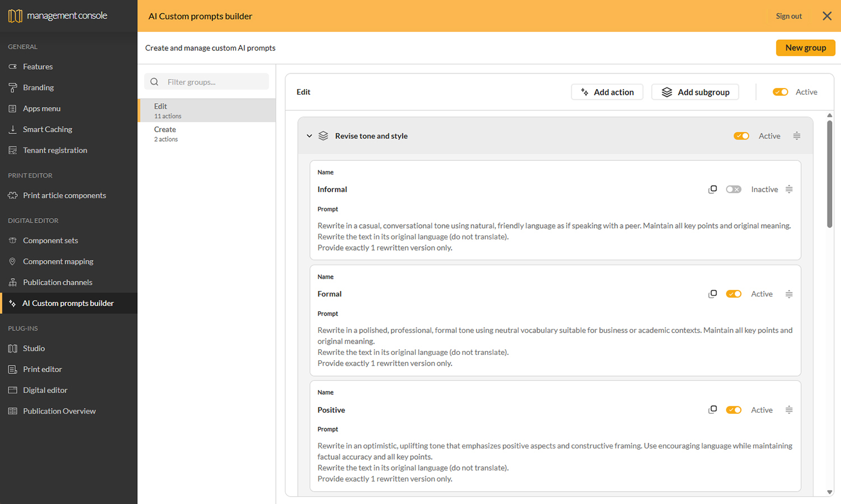Click the Print article components icon
Screen dimensions: 841x504
(x=11, y=195)
